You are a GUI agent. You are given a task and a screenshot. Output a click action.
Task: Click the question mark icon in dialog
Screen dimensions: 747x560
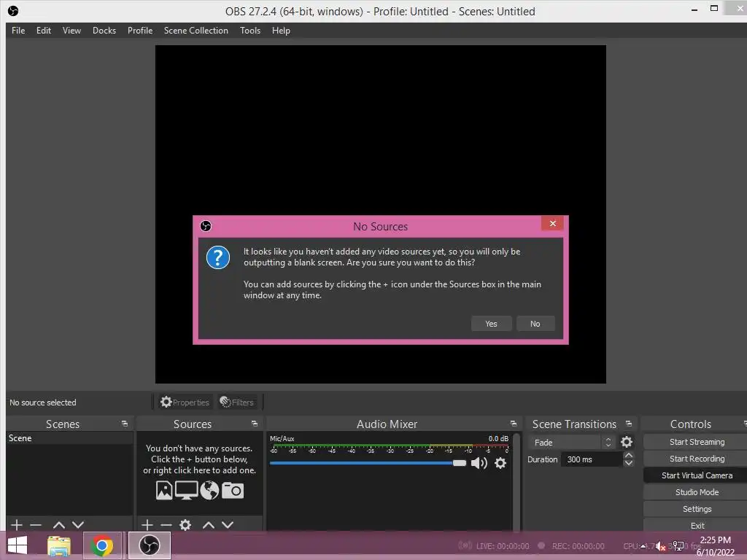click(x=218, y=257)
